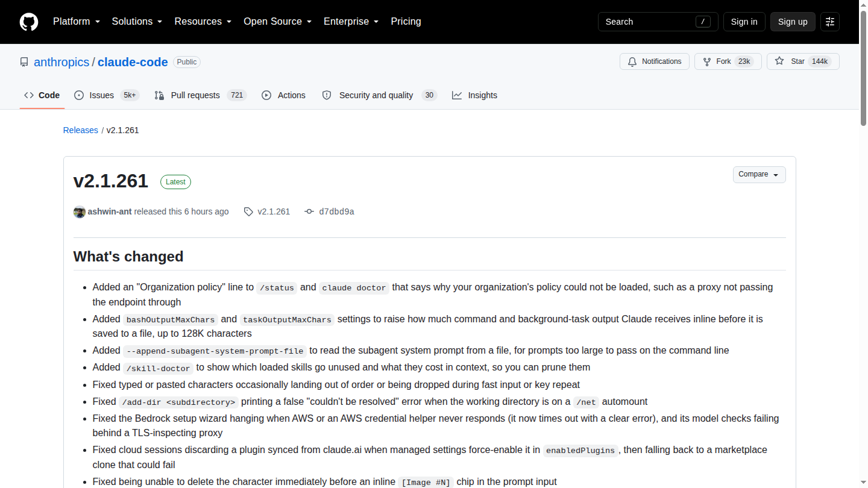Click the Issues 5k+ counter
Viewport: 868px width, 488px height.
[x=130, y=95]
